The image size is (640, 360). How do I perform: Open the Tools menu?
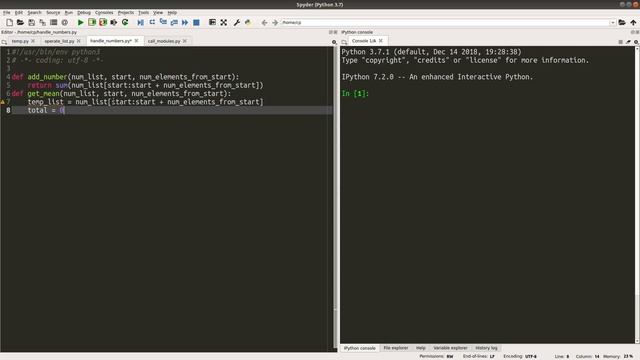(x=143, y=13)
